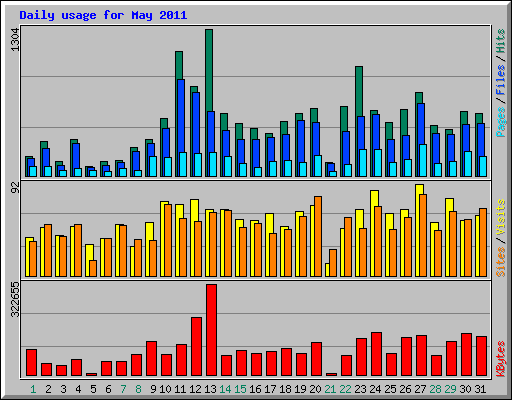Click day 27 on the x-axis
Image resolution: width=512 pixels, height=400 pixels.
(x=420, y=389)
